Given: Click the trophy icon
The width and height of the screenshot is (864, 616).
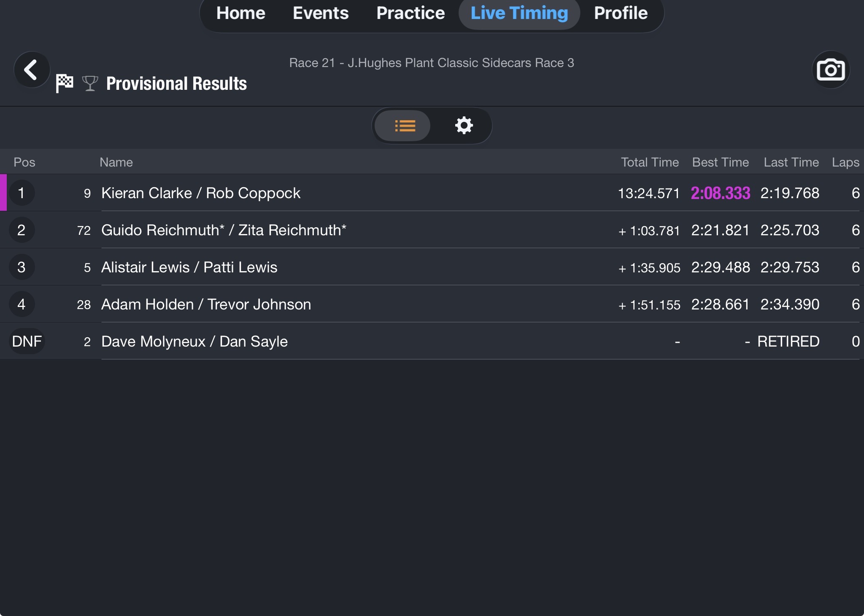Looking at the screenshot, I should click(90, 83).
